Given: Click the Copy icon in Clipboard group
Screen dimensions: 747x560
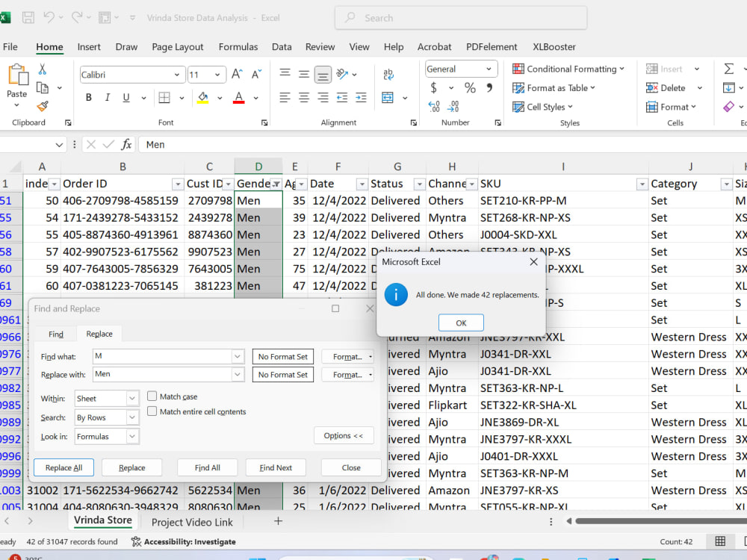Looking at the screenshot, I should point(43,87).
